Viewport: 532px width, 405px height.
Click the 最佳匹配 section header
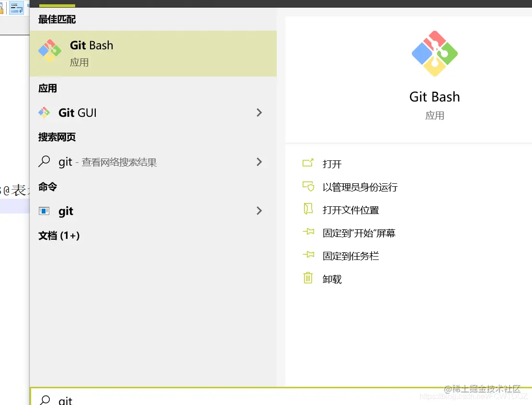pos(57,19)
